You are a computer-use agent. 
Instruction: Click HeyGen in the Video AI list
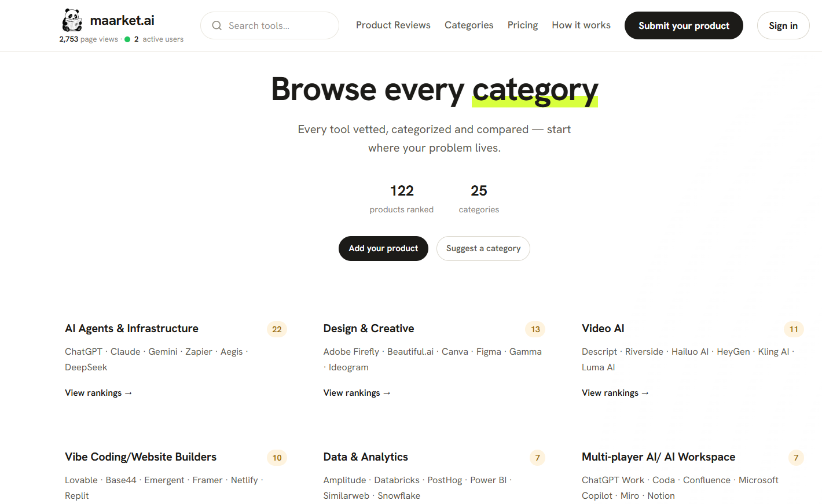733,352
